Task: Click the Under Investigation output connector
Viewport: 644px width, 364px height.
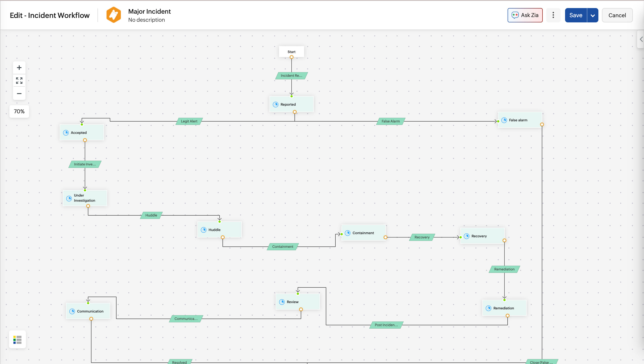Action: [88, 206]
